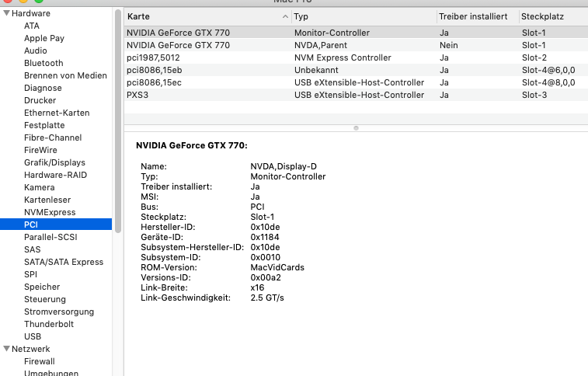Click the Nein driver cell

tap(449, 45)
